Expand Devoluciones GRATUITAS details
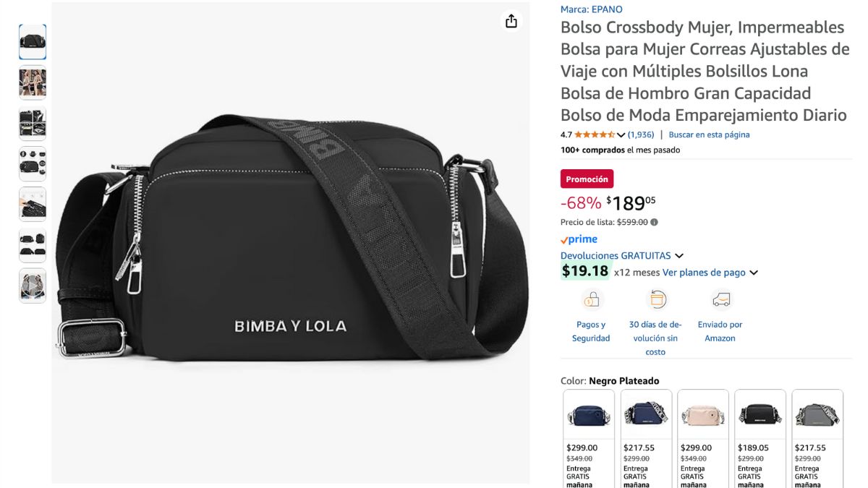868x488 pixels. (679, 256)
